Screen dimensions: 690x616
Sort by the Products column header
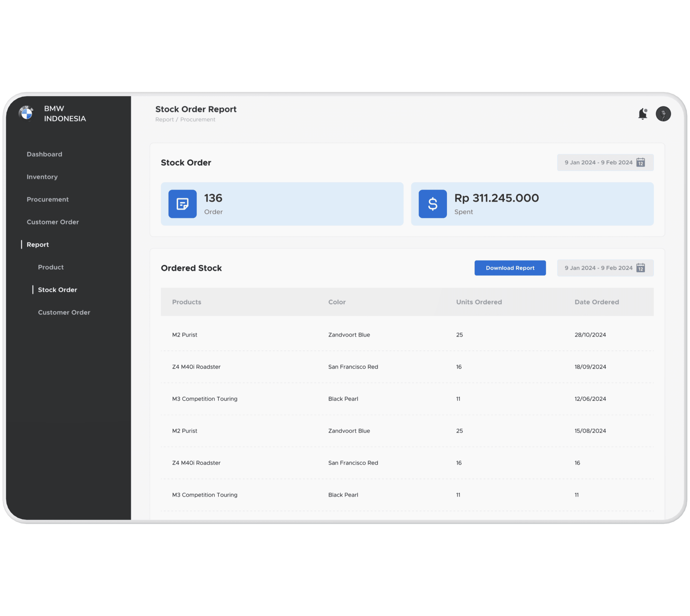pos(186,302)
